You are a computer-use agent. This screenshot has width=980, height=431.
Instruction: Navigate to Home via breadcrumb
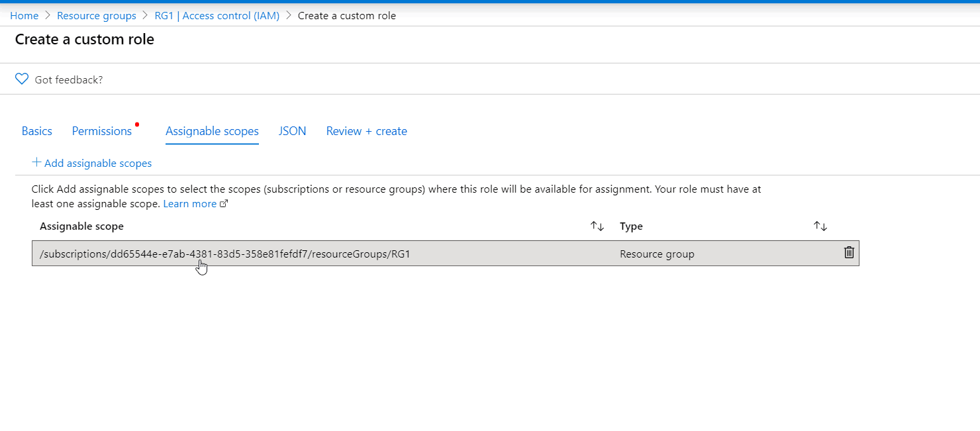coord(24,15)
